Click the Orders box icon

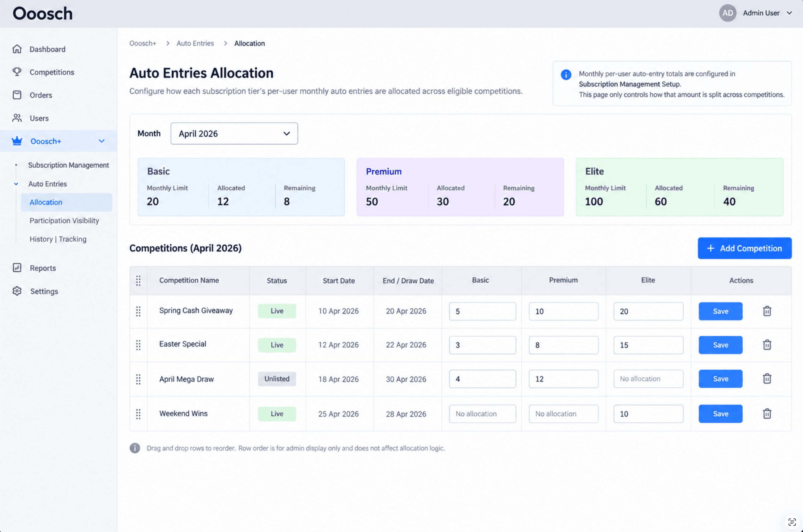17,95
